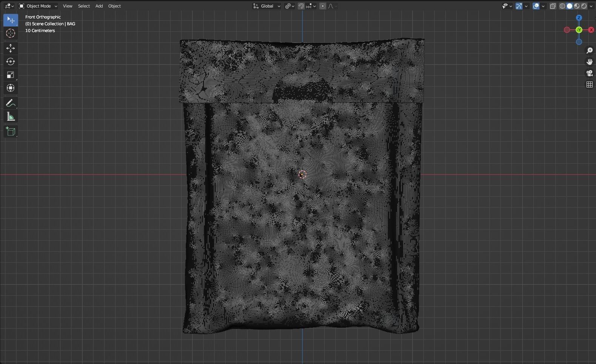Click the BAG object origin point

point(302,174)
